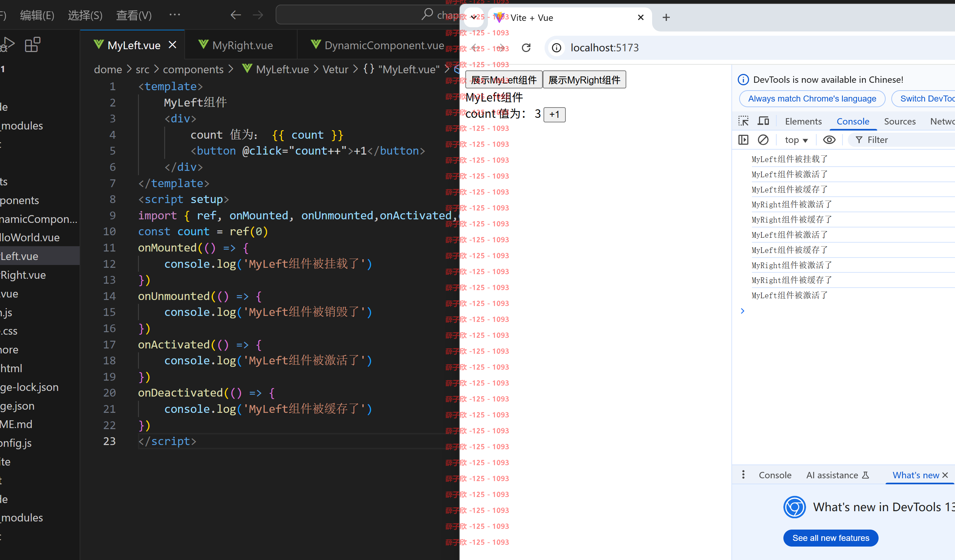
Task: Select the Console DevTools tab
Action: [x=853, y=121]
